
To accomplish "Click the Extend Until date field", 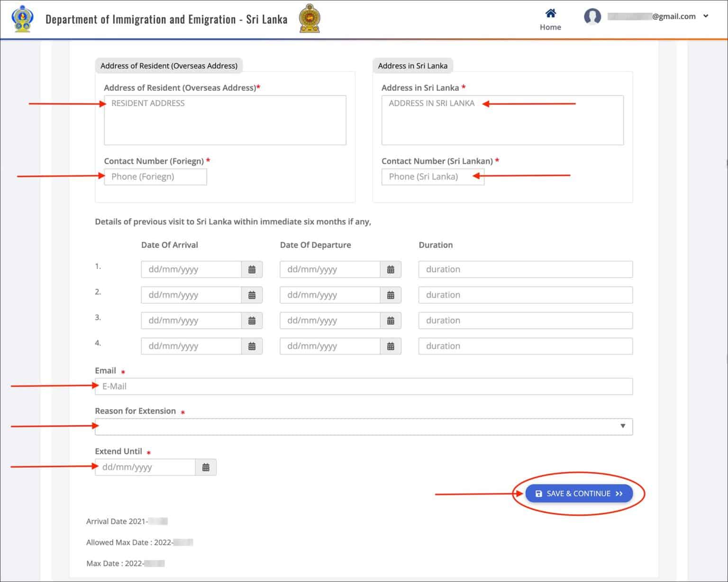I will tap(145, 467).
